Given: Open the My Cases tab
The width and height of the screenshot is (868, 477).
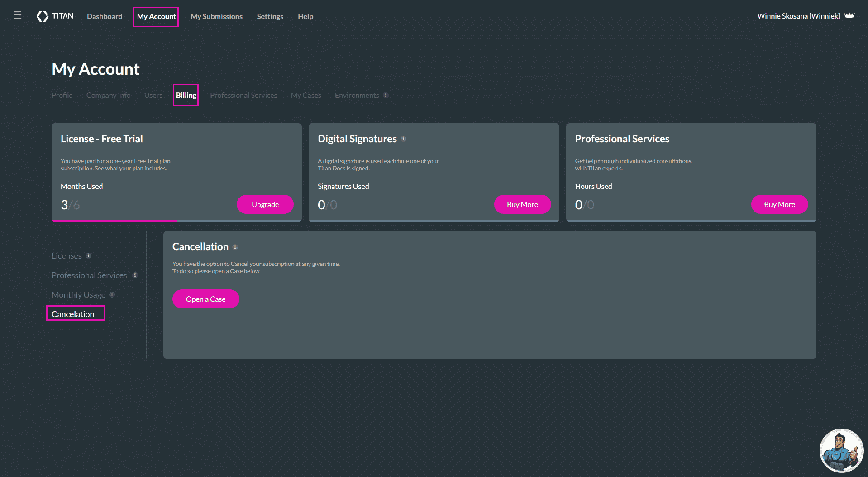Looking at the screenshot, I should (306, 95).
